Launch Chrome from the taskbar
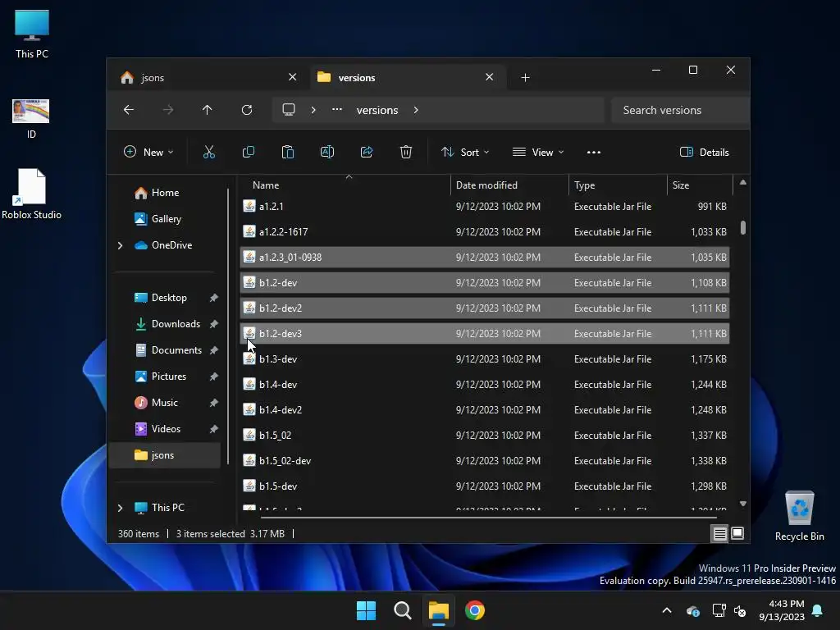Screen dimensions: 840x630 475,610
